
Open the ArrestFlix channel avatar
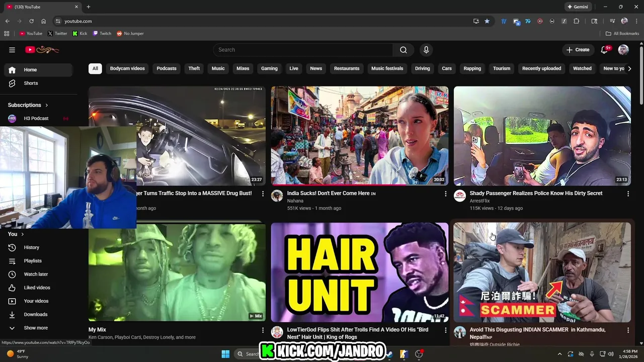[x=460, y=196]
